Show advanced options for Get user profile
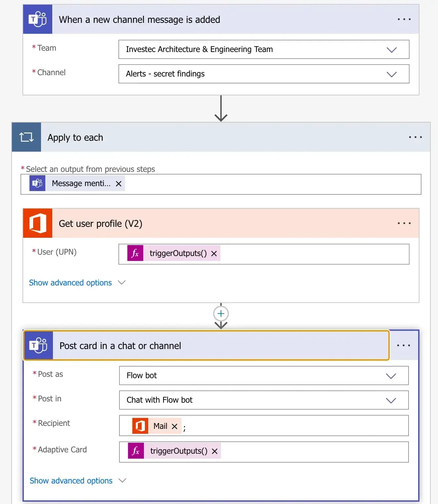438x504 pixels. coord(70,283)
